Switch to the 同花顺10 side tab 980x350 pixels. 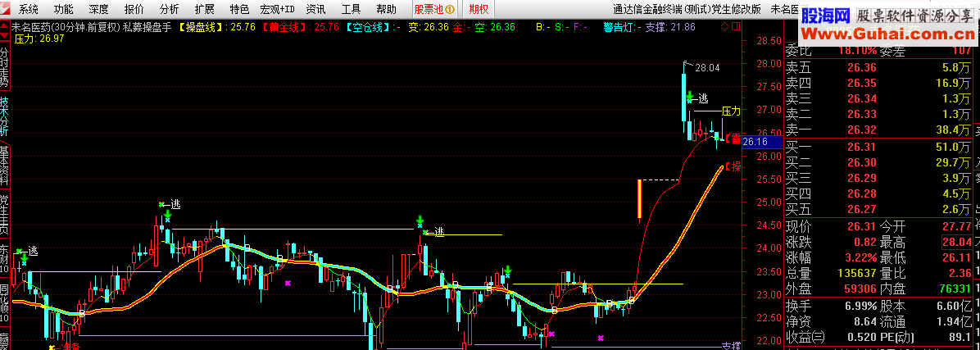pyautogui.click(x=4, y=303)
